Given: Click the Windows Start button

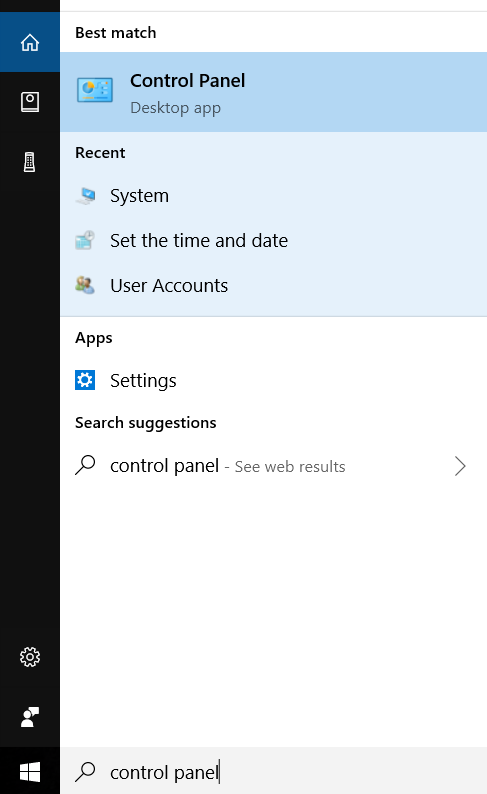Looking at the screenshot, I should click(x=30, y=772).
